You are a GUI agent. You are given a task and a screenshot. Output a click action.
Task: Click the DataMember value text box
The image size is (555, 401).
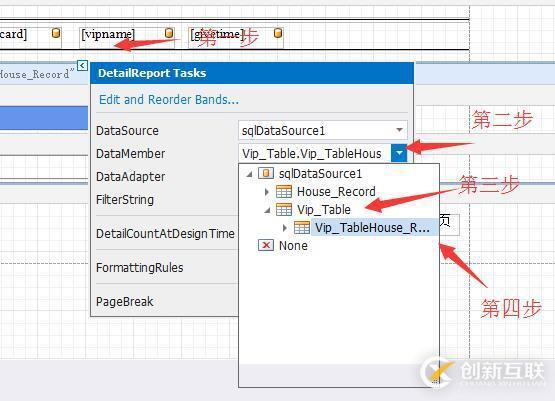(315, 153)
